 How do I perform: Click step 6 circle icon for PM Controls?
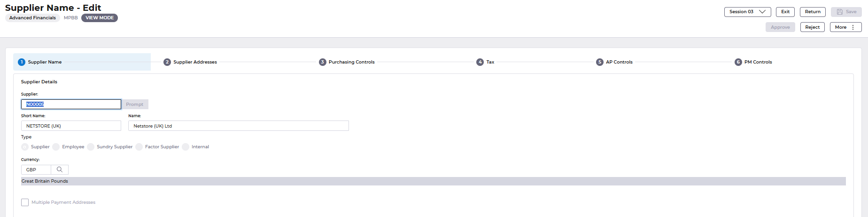(x=738, y=62)
